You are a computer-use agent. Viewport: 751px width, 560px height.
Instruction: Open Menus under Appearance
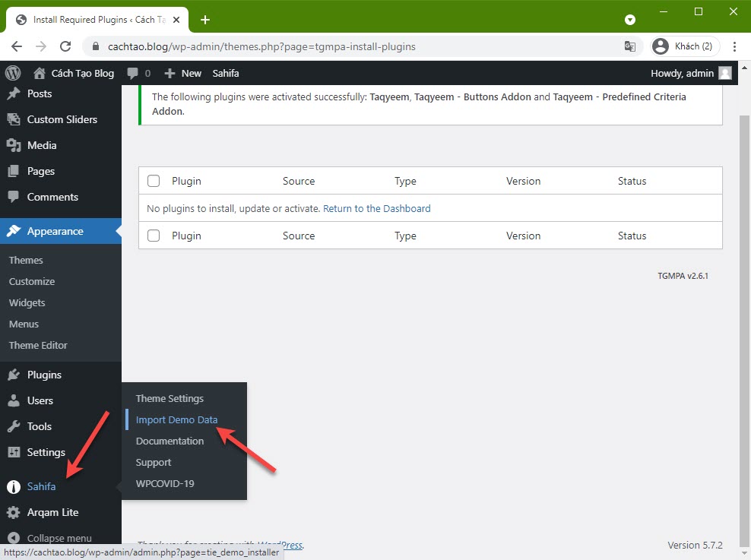(24, 324)
